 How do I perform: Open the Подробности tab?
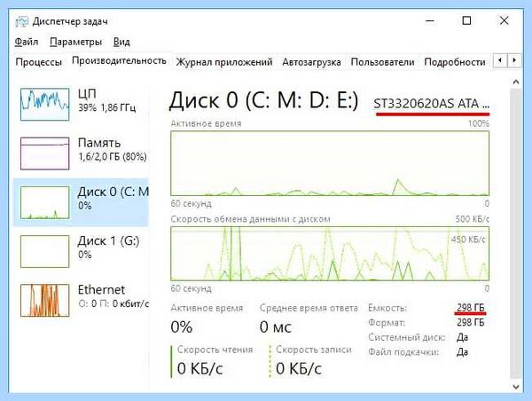click(455, 62)
